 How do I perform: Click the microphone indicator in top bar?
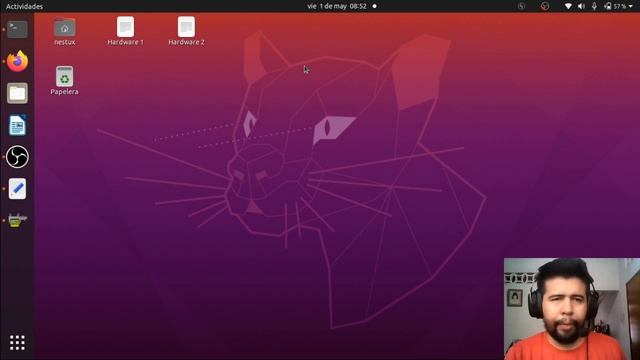pyautogui.click(x=594, y=6)
